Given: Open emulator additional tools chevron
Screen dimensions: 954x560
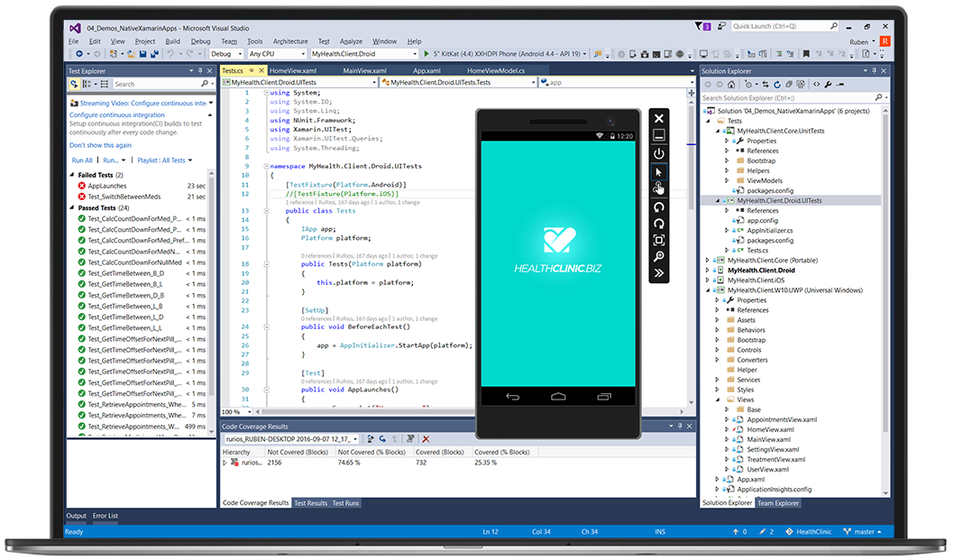Looking at the screenshot, I should tap(659, 273).
